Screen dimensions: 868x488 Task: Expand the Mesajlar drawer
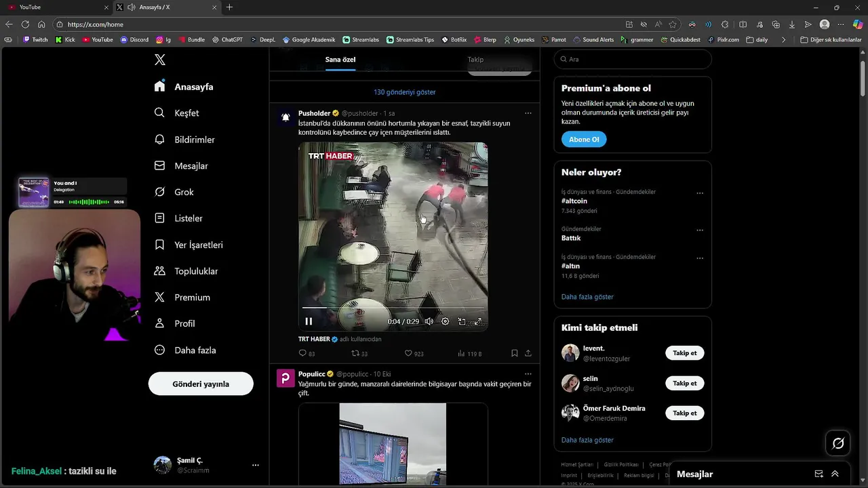835,474
